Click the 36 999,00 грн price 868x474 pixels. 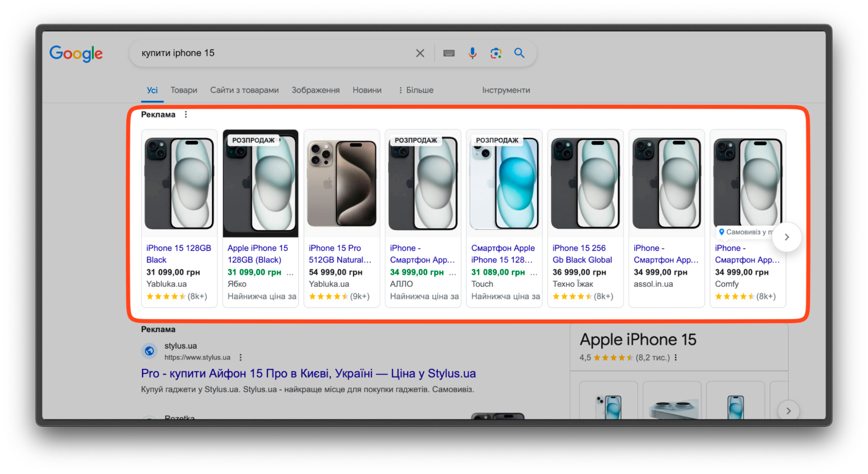(579, 272)
